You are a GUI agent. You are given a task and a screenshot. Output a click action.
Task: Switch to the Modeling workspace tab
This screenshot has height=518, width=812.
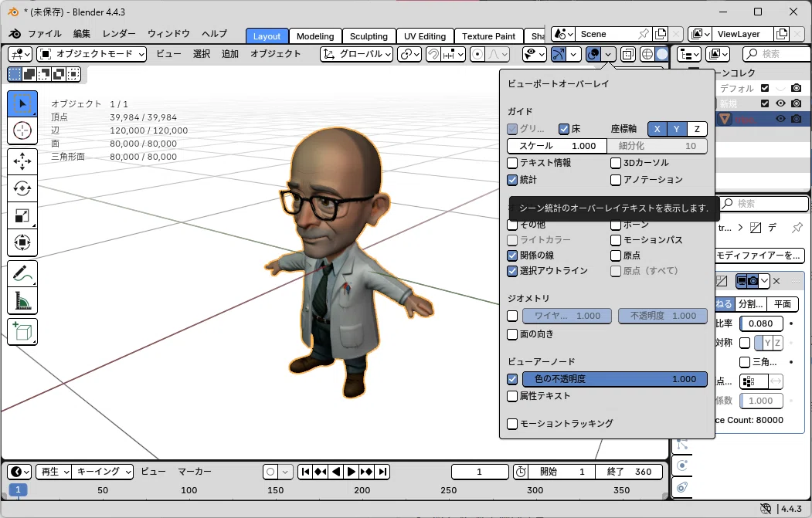click(315, 36)
